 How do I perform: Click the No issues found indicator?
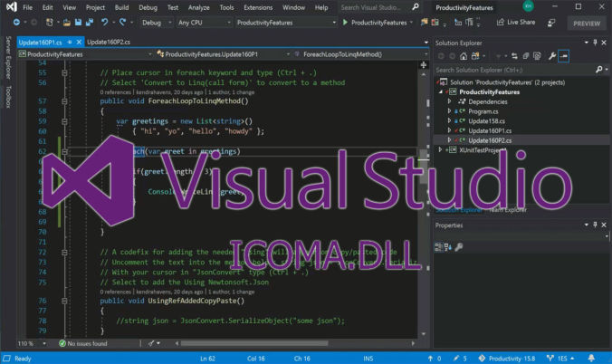(x=82, y=344)
